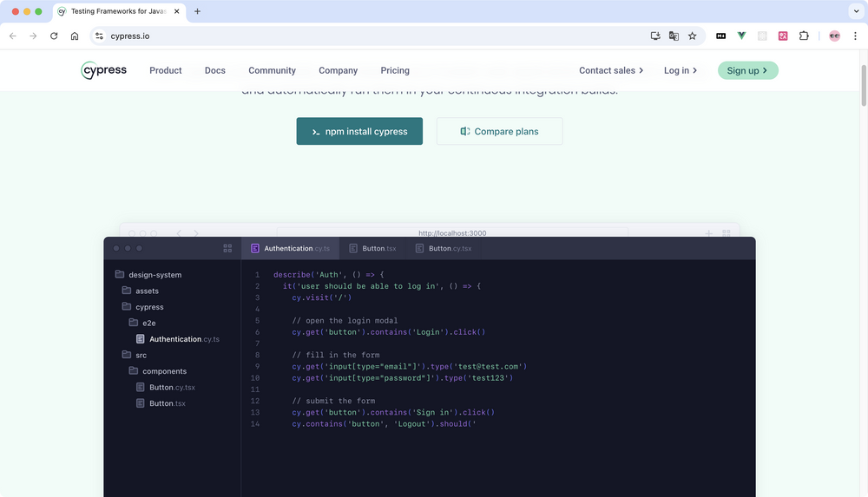Click the 'submit the form' comment
The width and height of the screenshot is (868, 497).
pos(333,401)
